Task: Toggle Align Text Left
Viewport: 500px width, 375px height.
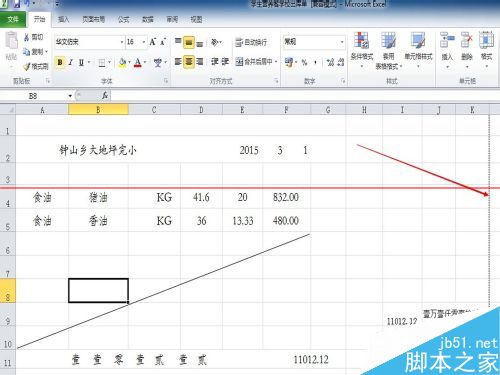Action: [x=178, y=62]
